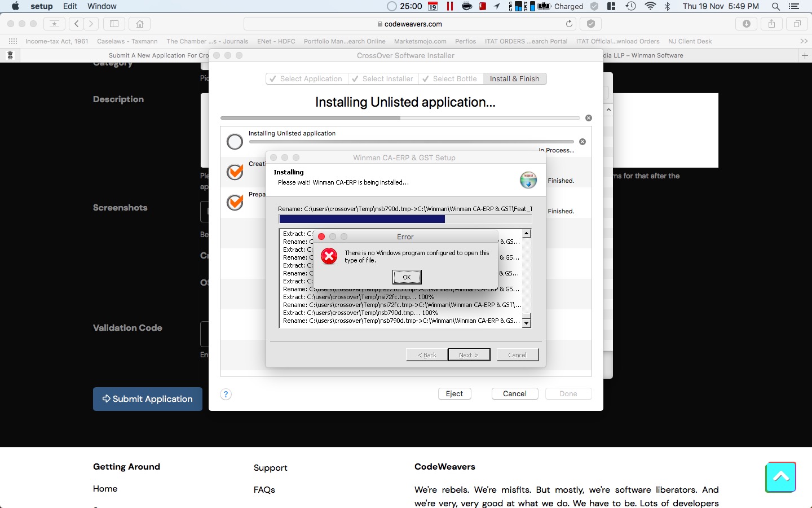Click Safari Back navigation arrow
This screenshot has height=508, width=812.
click(x=77, y=24)
